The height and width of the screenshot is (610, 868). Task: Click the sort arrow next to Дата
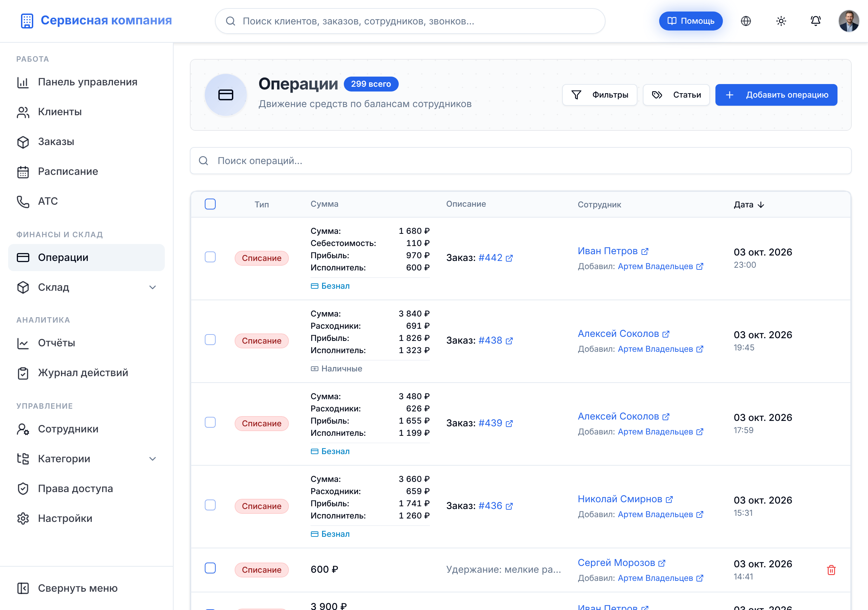pyautogui.click(x=761, y=205)
